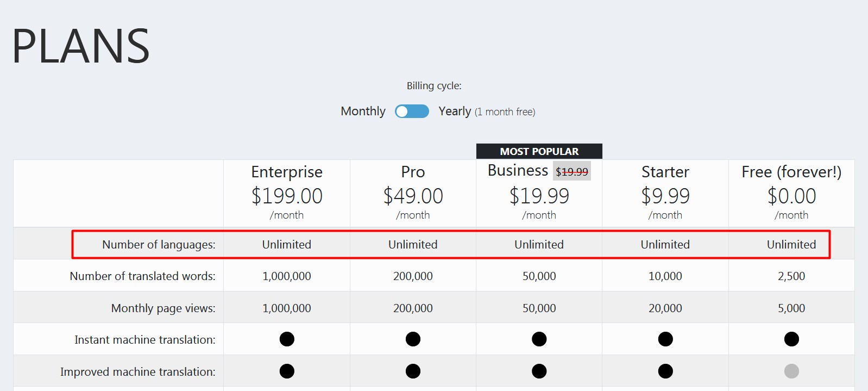Screen dimensions: 868x391
Task: Click Enterprise page views 1,000,000 cell
Action: pyautogui.click(x=287, y=308)
